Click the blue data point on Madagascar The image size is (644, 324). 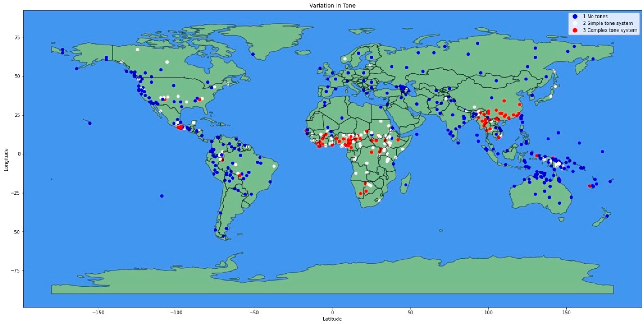[406, 185]
